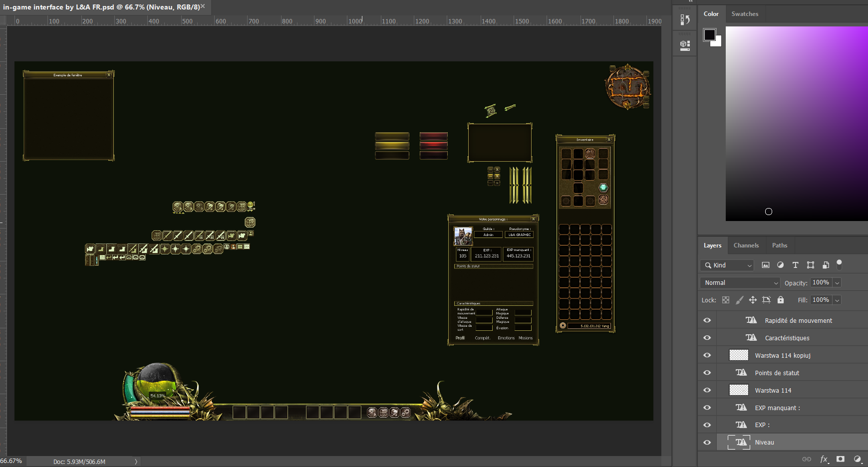Image resolution: width=868 pixels, height=467 pixels.
Task: Click the lock all padlock icon
Action: pyautogui.click(x=781, y=300)
